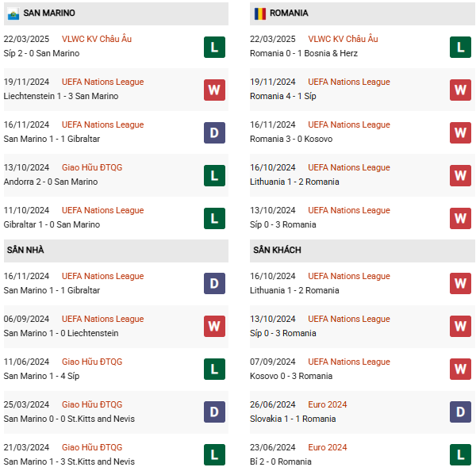This screenshot has width=476, height=471.
Task: Click the Romania flag icon
Action: [260, 13]
